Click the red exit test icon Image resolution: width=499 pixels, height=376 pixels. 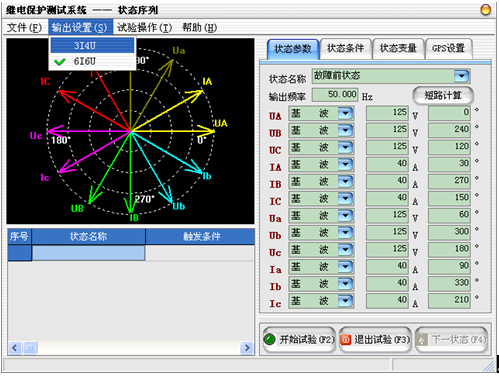pos(346,340)
